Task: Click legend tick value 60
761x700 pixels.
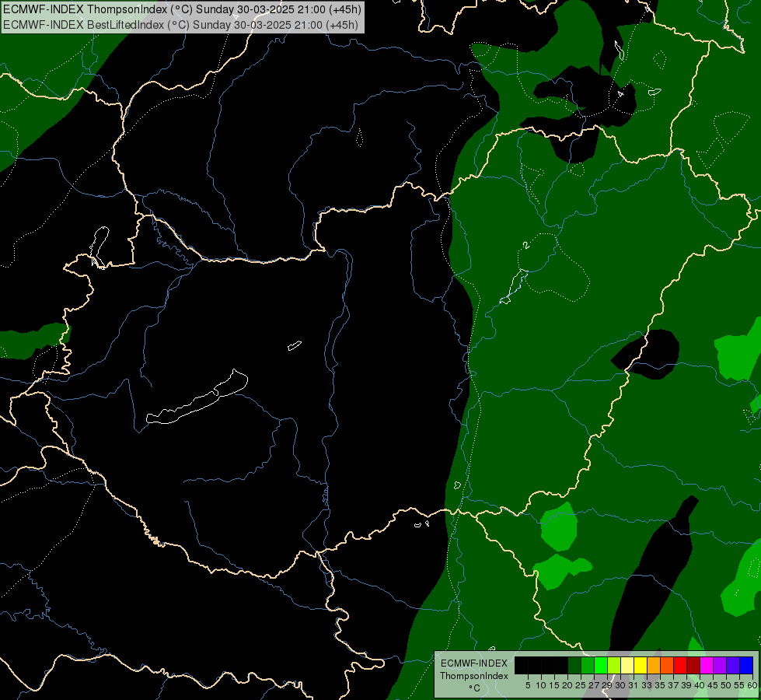Action: tap(752, 685)
